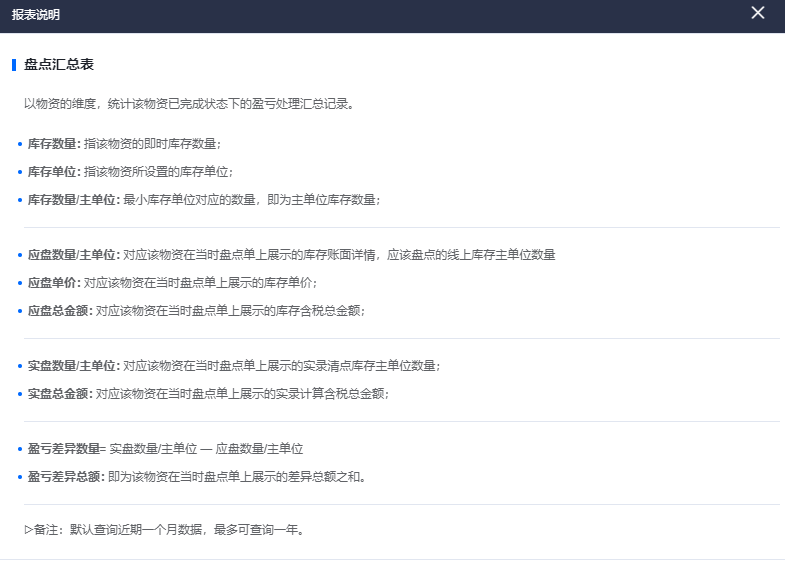Click the 实盘总金额: definition line
785x569 pixels.
pos(208,394)
